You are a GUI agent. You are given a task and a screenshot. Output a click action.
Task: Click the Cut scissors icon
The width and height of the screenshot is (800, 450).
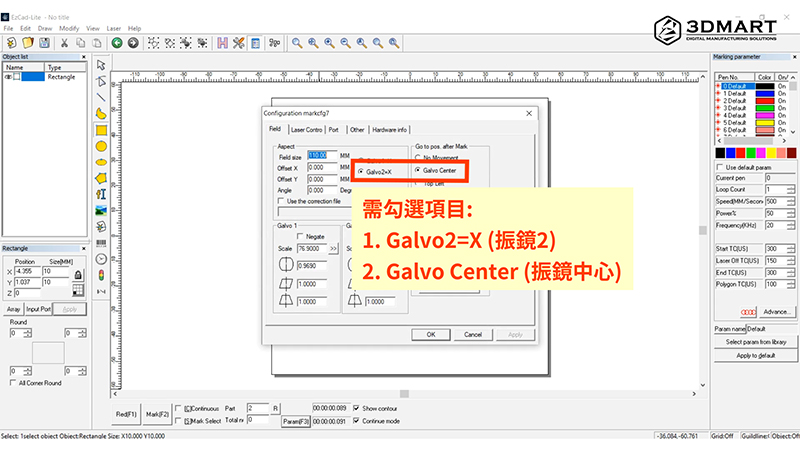tap(65, 43)
